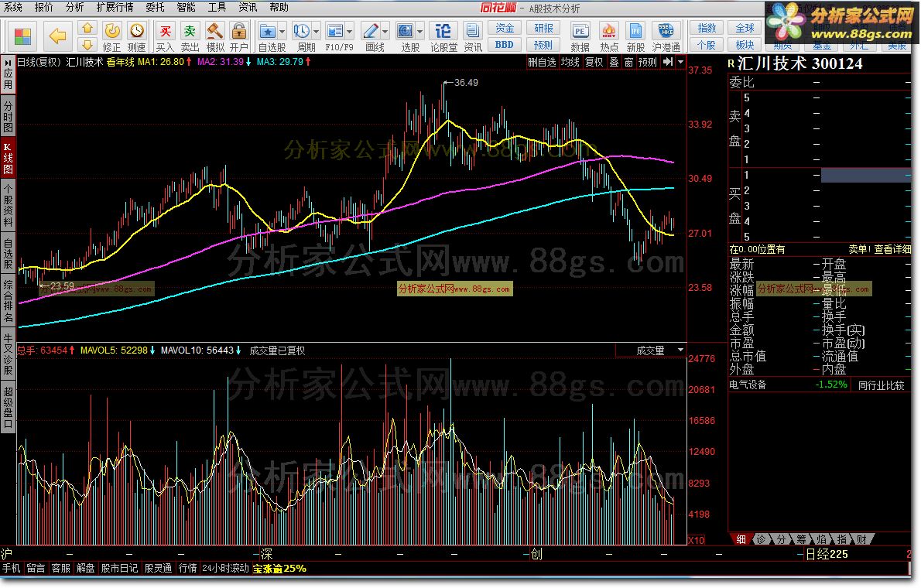
Task: Open the 委托 menu
Action: tap(155, 7)
